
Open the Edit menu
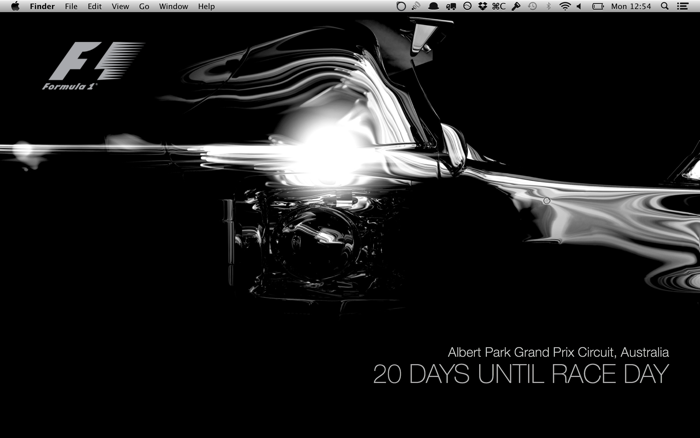94,6
